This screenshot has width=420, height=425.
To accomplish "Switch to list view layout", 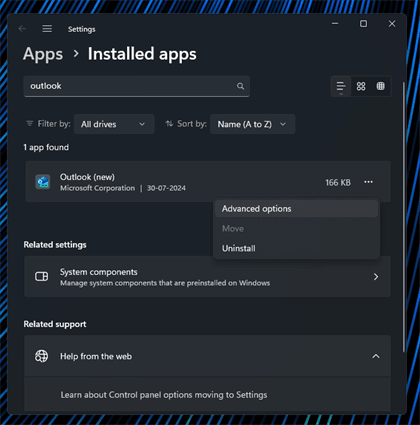I will (x=341, y=87).
